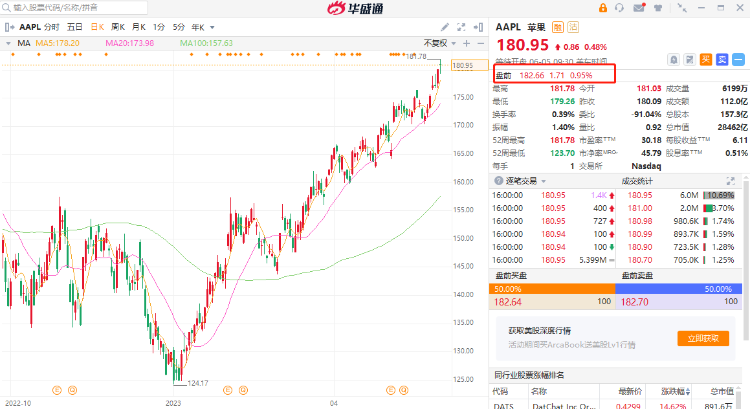This screenshot has width=750, height=409.
Task: Click the 代码 column header
Action: [500, 391]
